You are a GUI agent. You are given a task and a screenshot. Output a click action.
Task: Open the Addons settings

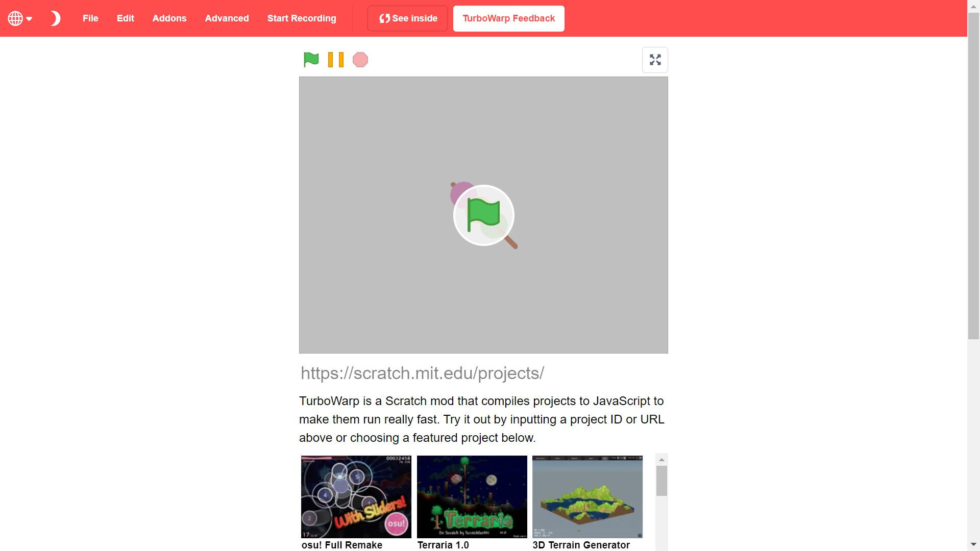[x=169, y=18]
